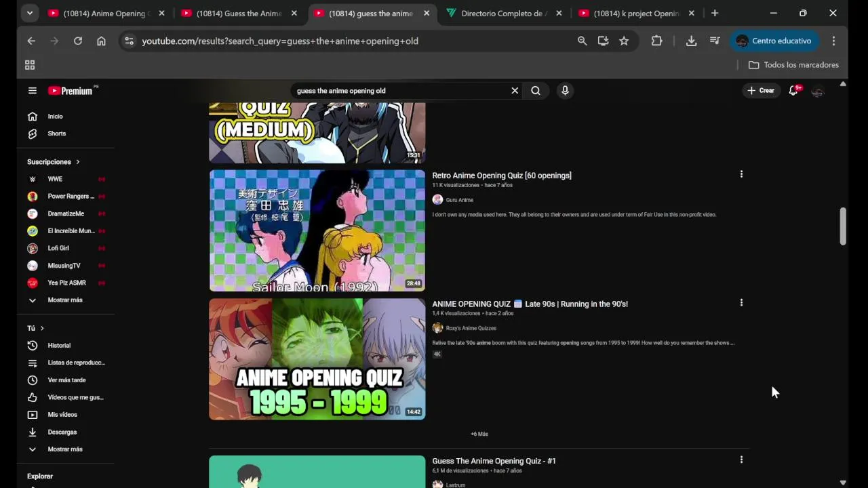
Task: Reload the current page
Action: tap(78, 41)
